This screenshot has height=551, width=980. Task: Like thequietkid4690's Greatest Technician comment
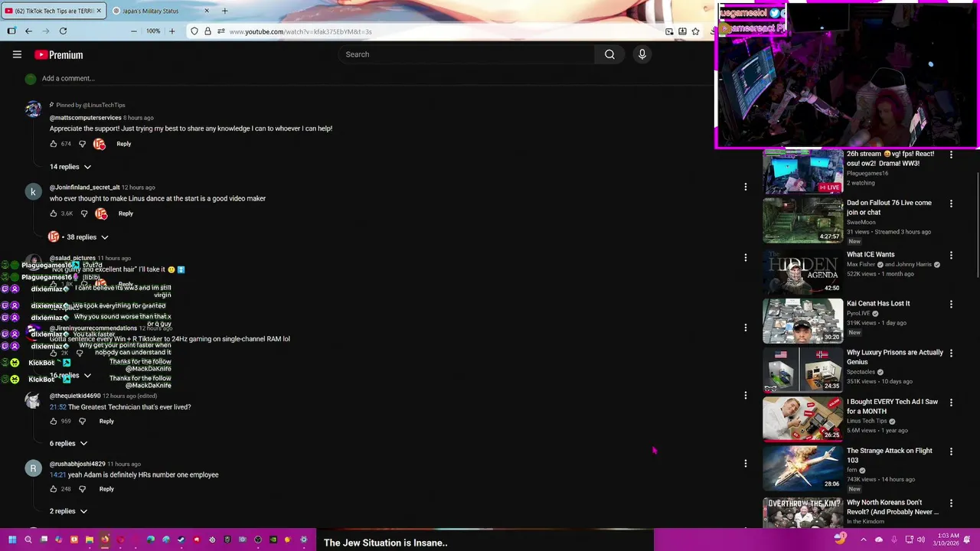[x=54, y=421]
